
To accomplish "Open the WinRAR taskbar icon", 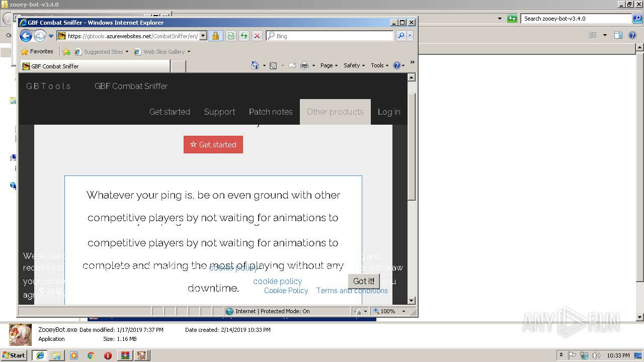I will pyautogui.click(x=125, y=355).
